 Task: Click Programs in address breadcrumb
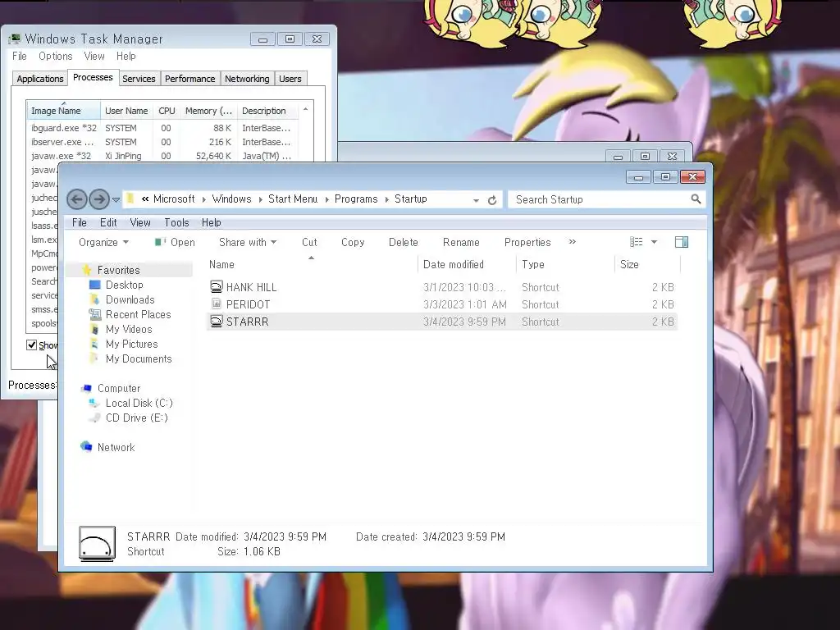[356, 199]
